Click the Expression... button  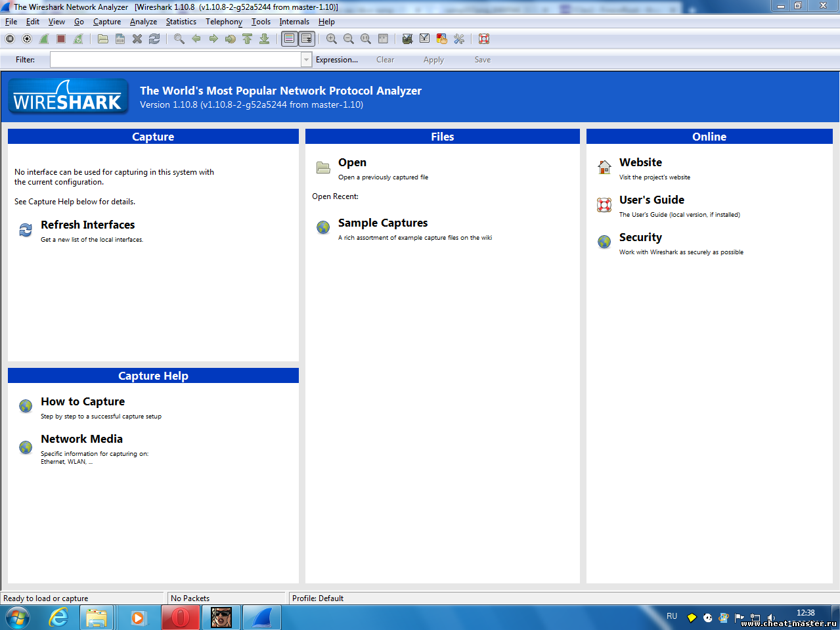tap(336, 60)
